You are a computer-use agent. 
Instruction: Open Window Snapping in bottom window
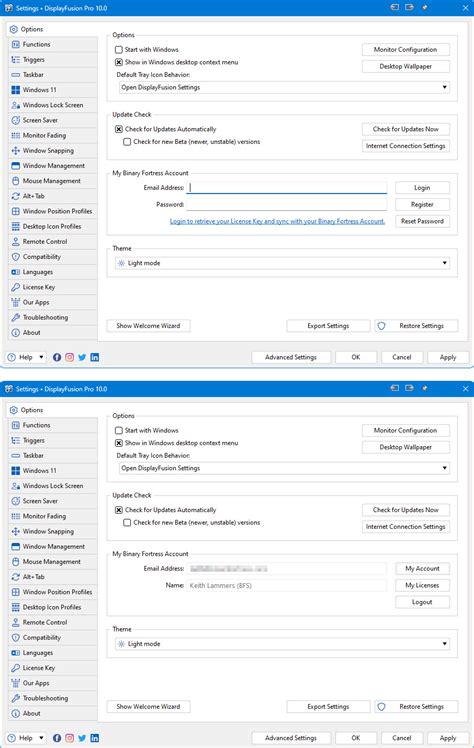(x=52, y=531)
